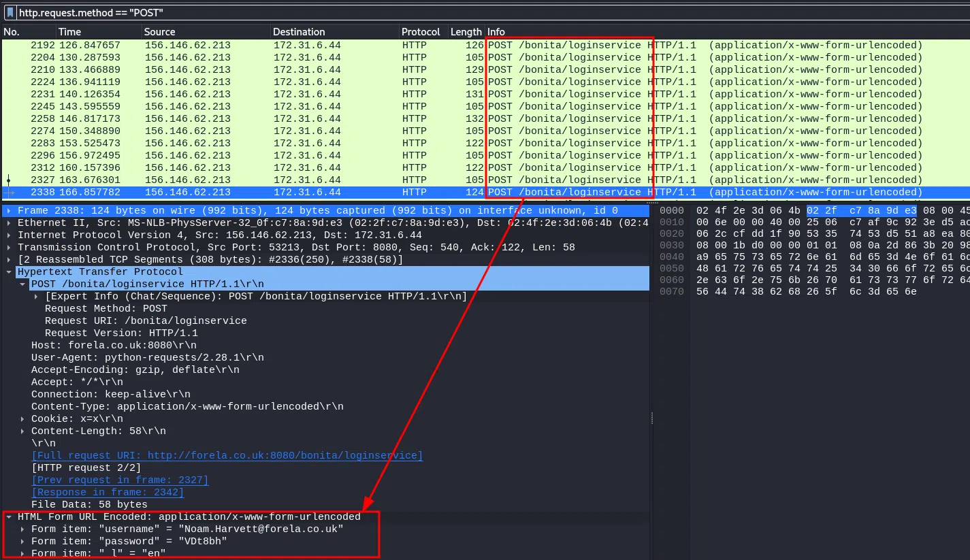Image resolution: width=970 pixels, height=560 pixels.
Task: Expand Internet Protocol Version 4 details
Action: pos(9,235)
